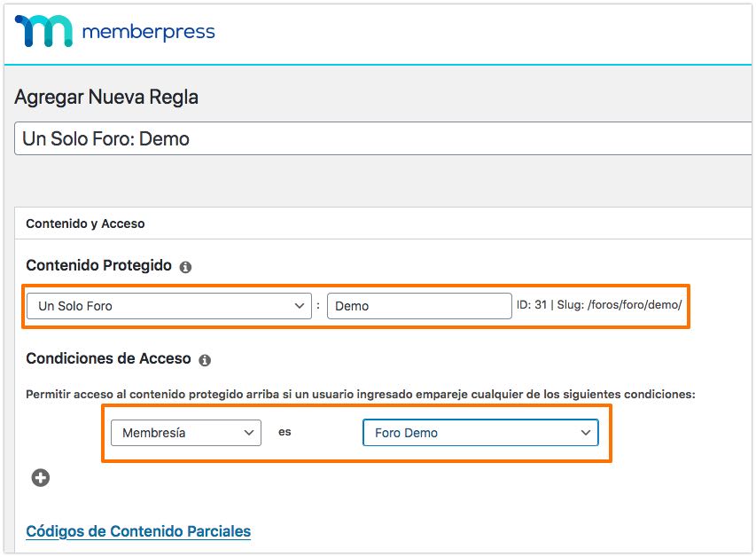This screenshot has width=756, height=557.
Task: Click the "es" operator label between dropdowns
Action: [x=284, y=433]
